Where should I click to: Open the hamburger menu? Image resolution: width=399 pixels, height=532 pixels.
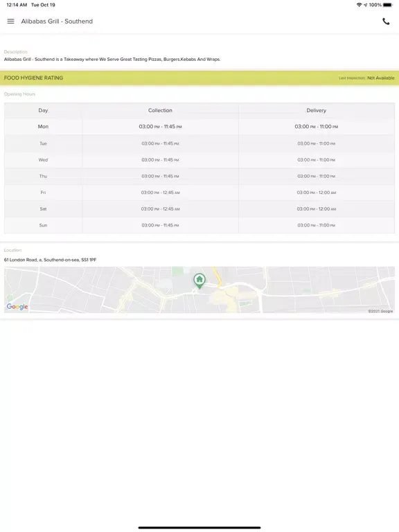pyautogui.click(x=11, y=21)
